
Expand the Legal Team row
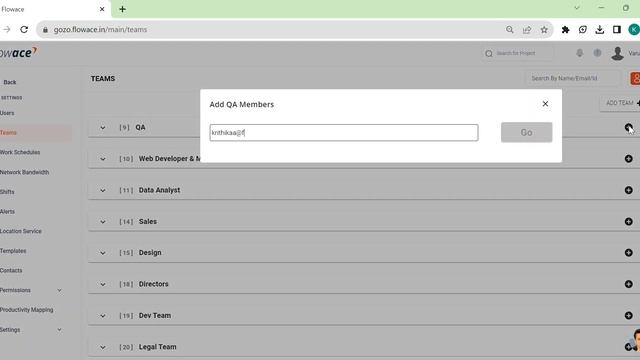102,347
